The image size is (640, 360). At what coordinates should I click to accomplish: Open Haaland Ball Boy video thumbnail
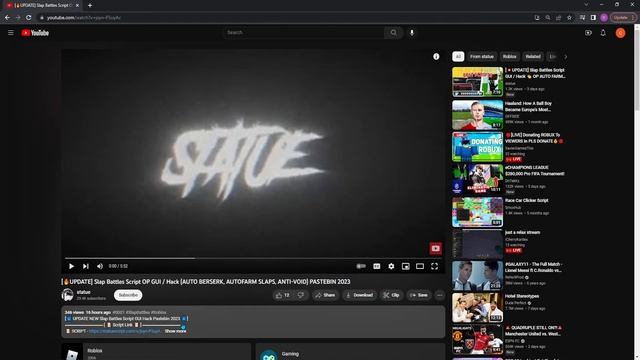click(x=478, y=115)
